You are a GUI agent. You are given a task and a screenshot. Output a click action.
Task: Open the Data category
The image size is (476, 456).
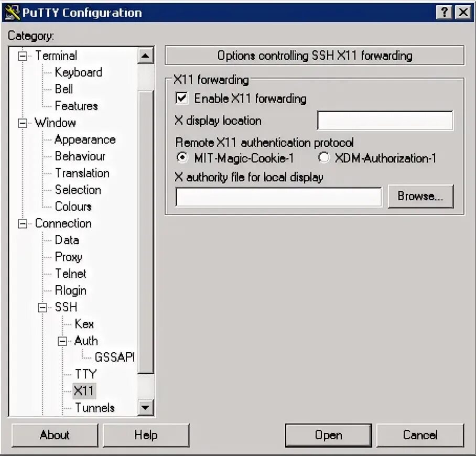[67, 240]
